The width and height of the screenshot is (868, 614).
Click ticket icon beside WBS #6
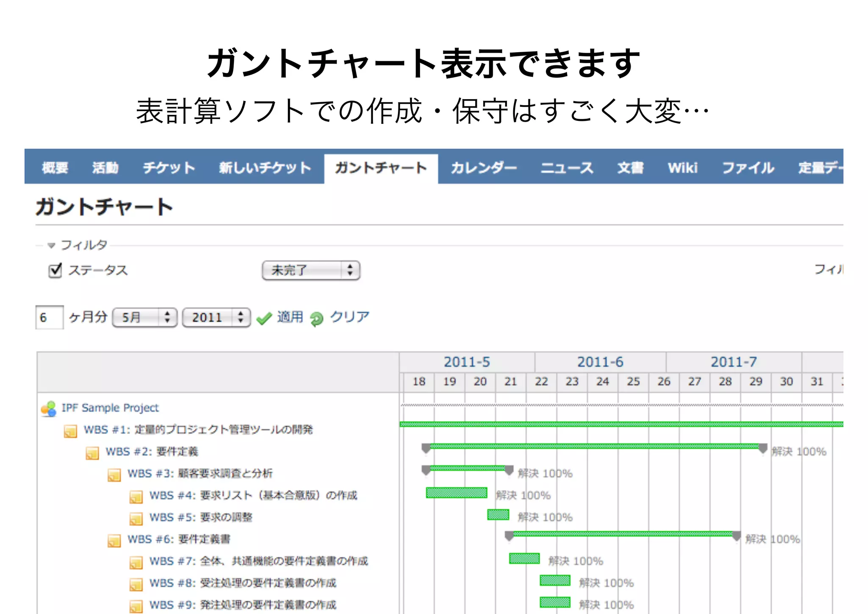[x=114, y=541]
